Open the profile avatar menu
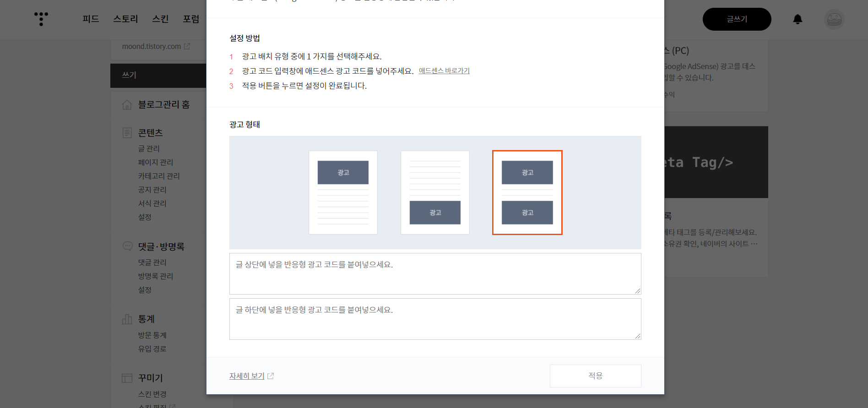The image size is (868, 408). point(834,19)
